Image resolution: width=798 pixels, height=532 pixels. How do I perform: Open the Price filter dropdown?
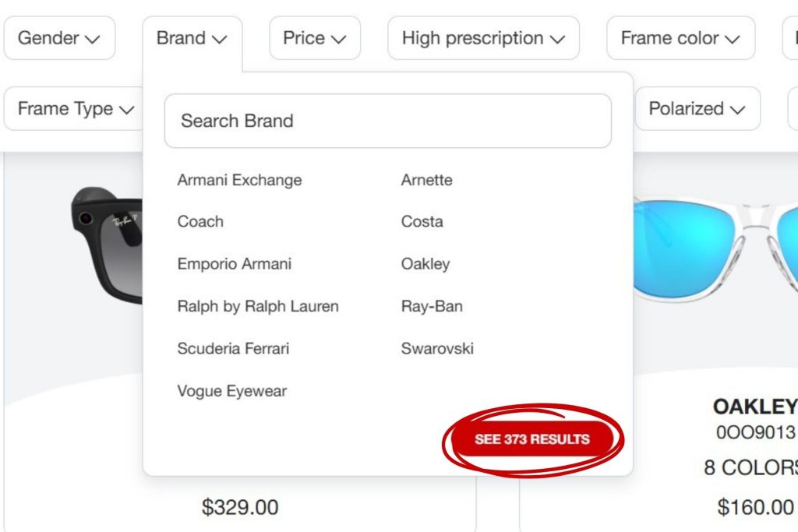[x=314, y=37]
